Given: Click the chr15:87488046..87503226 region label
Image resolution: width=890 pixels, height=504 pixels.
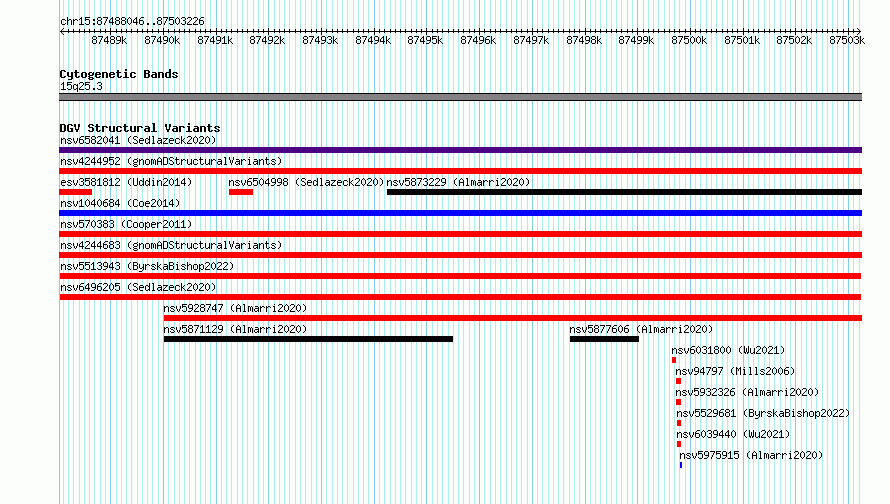Looking at the screenshot, I should (132, 21).
